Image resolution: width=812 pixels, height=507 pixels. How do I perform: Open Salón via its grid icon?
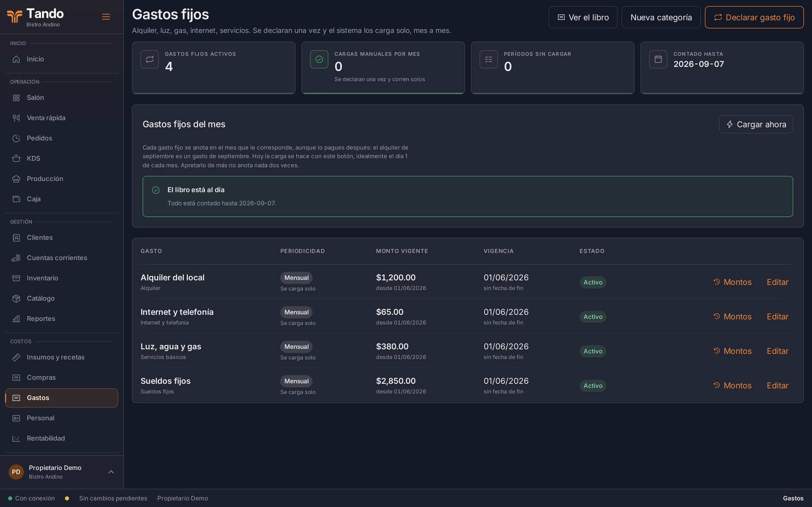[x=16, y=98]
